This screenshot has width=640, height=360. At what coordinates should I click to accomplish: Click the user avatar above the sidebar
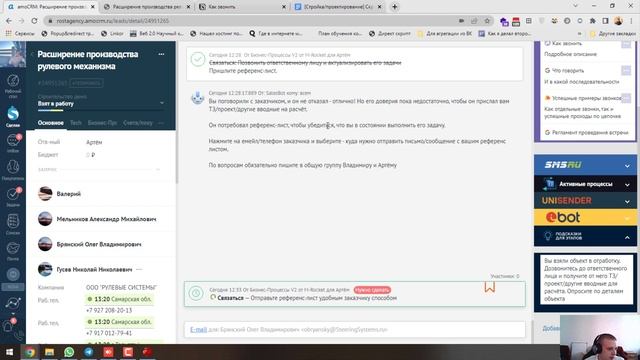[13, 54]
